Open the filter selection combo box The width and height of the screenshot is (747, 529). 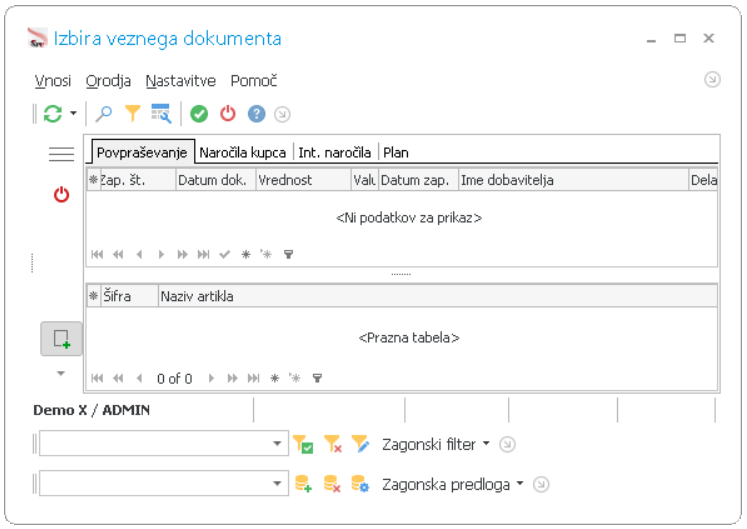(164, 444)
